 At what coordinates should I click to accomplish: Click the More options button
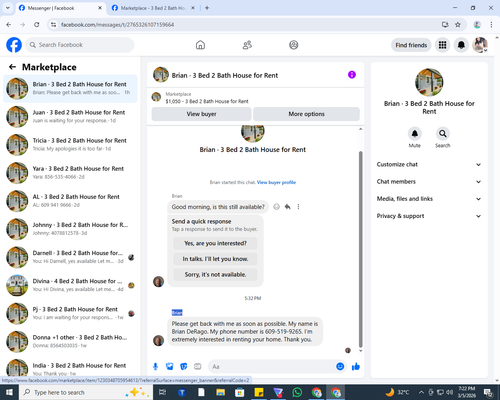(x=306, y=114)
